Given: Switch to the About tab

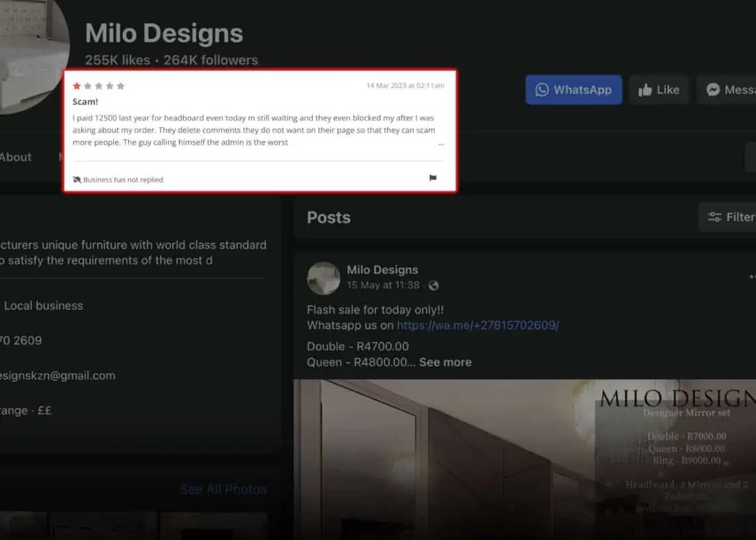Looking at the screenshot, I should pyautogui.click(x=15, y=157).
